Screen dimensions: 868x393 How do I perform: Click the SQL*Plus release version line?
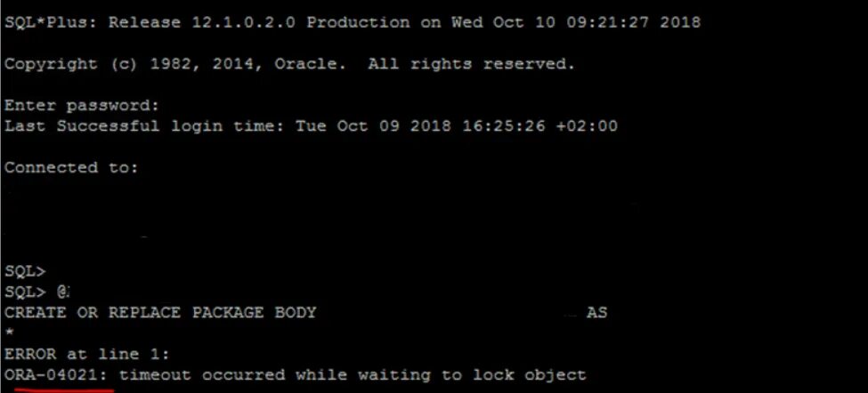(352, 22)
